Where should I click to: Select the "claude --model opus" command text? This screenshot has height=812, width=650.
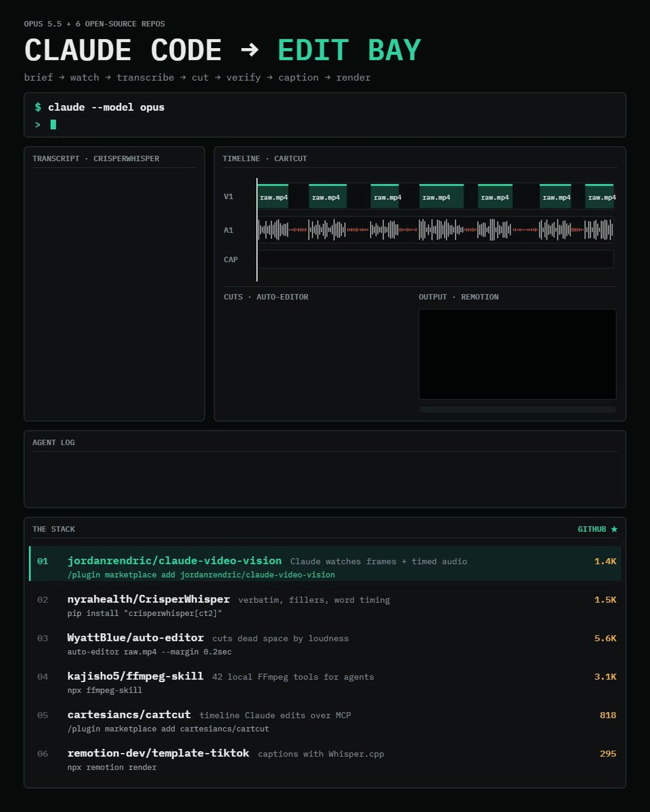tap(106, 108)
